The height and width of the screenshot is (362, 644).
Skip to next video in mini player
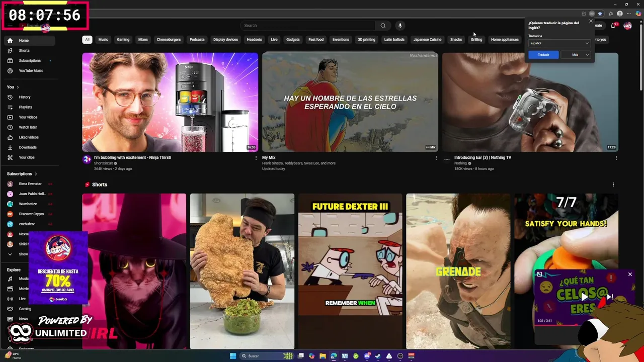(610, 297)
